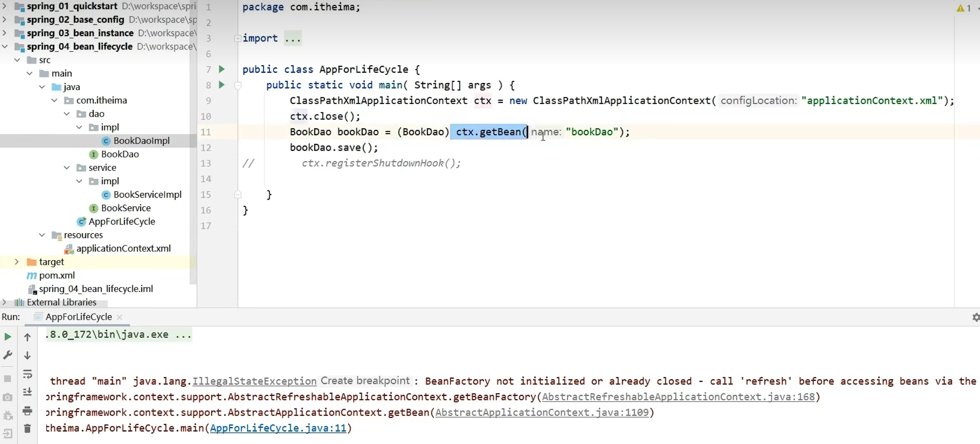
Task: Open the AppForLifeCycle.java:11 stack trace link
Action: [278, 428]
